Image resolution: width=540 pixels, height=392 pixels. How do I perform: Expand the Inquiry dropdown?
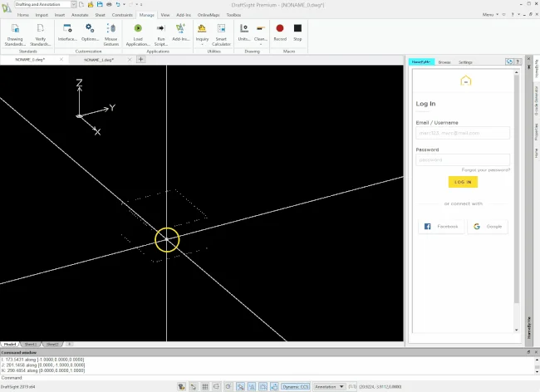(202, 44)
